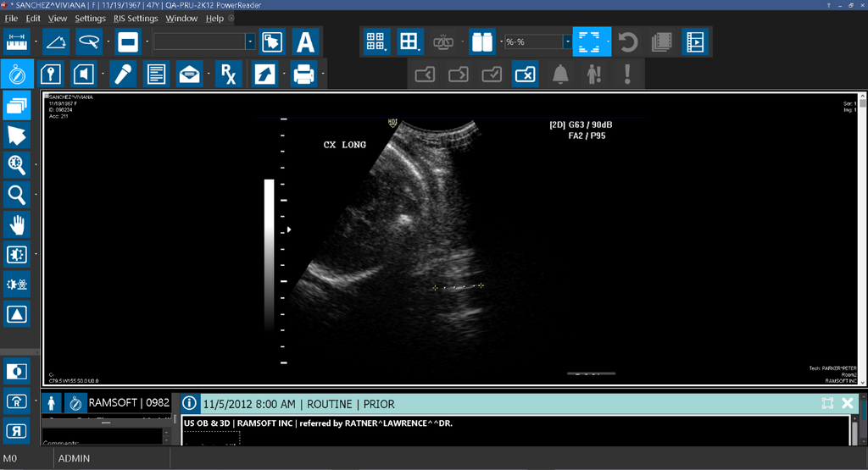Click the Rx prescription icon

coord(228,75)
